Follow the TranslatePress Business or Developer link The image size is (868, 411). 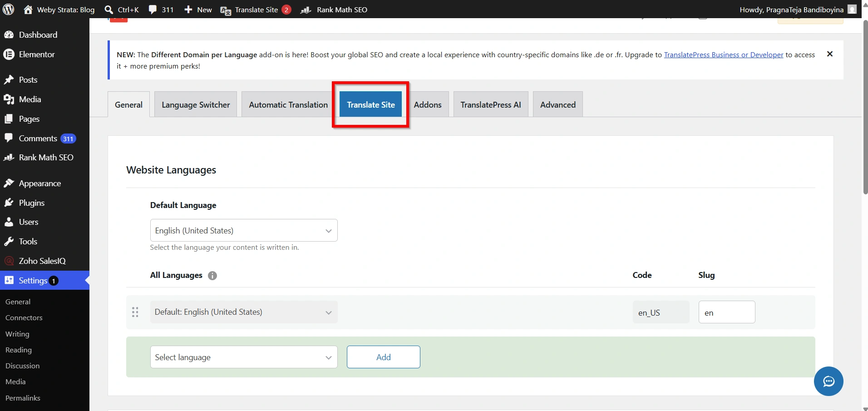pyautogui.click(x=724, y=54)
